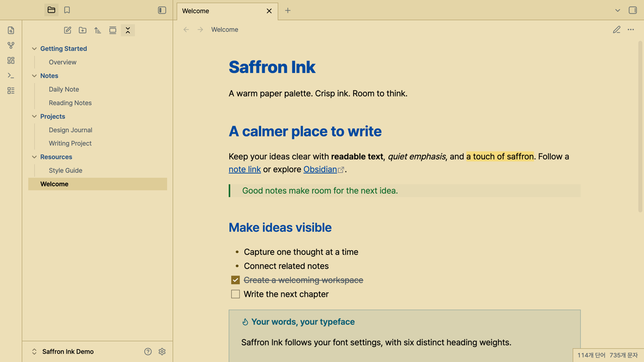
Task: Open more options three-dot menu
Action: [x=631, y=30]
